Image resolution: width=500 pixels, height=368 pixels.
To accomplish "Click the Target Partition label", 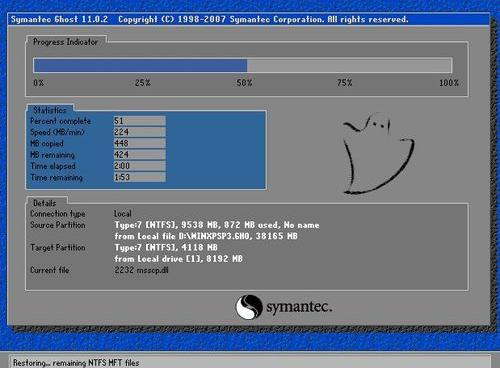I will (x=58, y=247).
